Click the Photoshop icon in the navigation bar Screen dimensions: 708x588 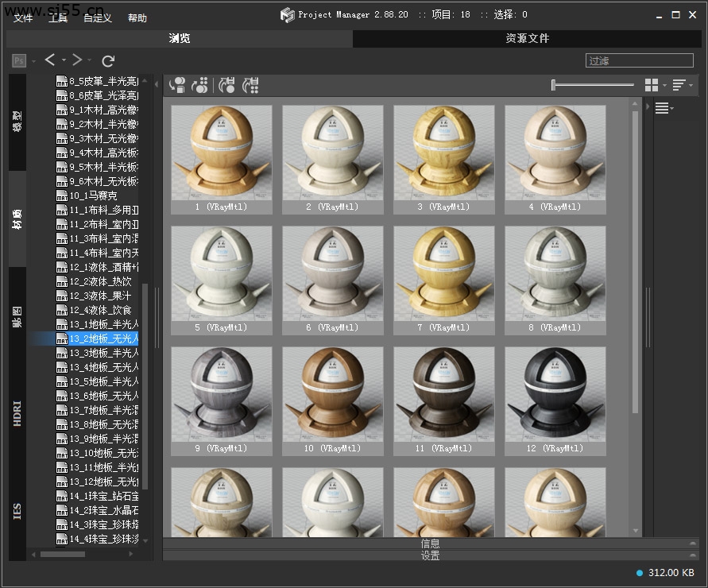coord(19,60)
